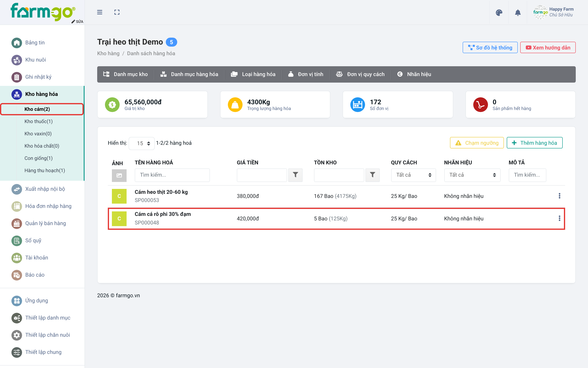The image size is (588, 368).
Task: Click the Cám heo thịt product thumbnail
Action: tap(119, 196)
